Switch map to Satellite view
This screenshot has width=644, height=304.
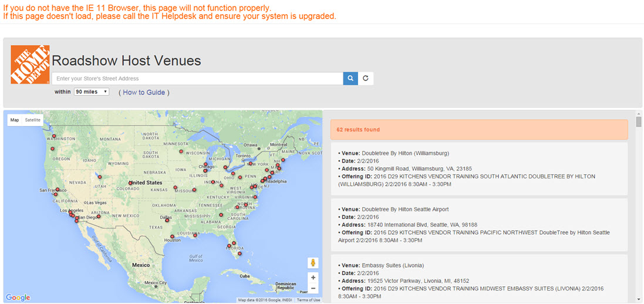33,120
